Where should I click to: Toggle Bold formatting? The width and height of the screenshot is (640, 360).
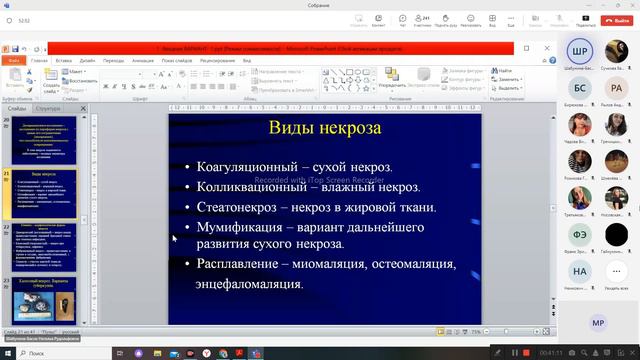click(x=106, y=87)
